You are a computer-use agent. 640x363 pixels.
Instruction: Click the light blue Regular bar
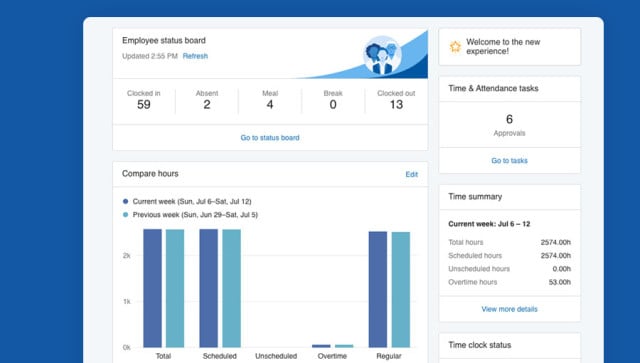coord(401,290)
